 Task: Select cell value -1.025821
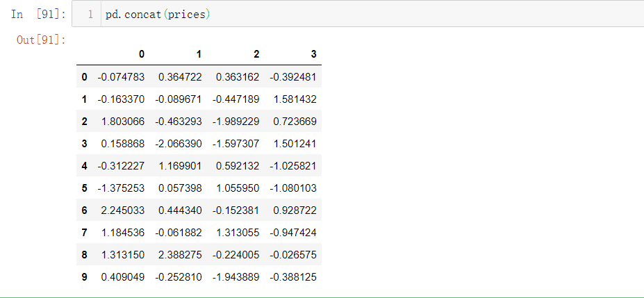coord(293,166)
